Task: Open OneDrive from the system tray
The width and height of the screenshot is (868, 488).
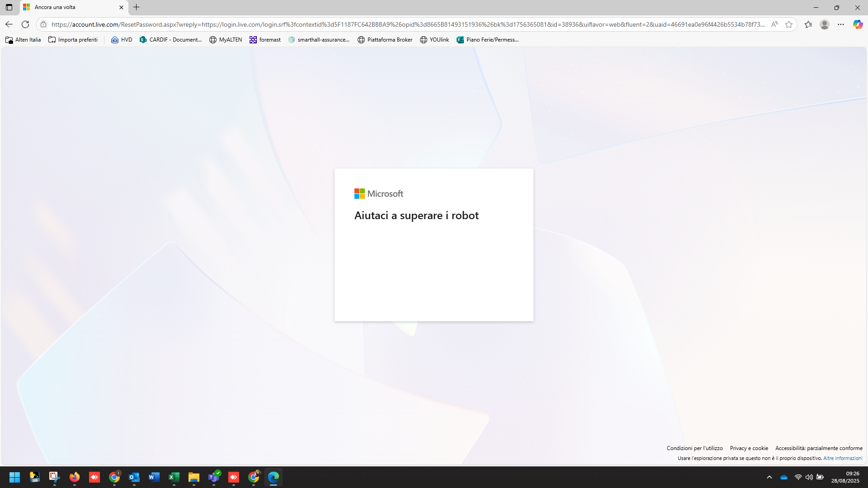Action: 784,477
